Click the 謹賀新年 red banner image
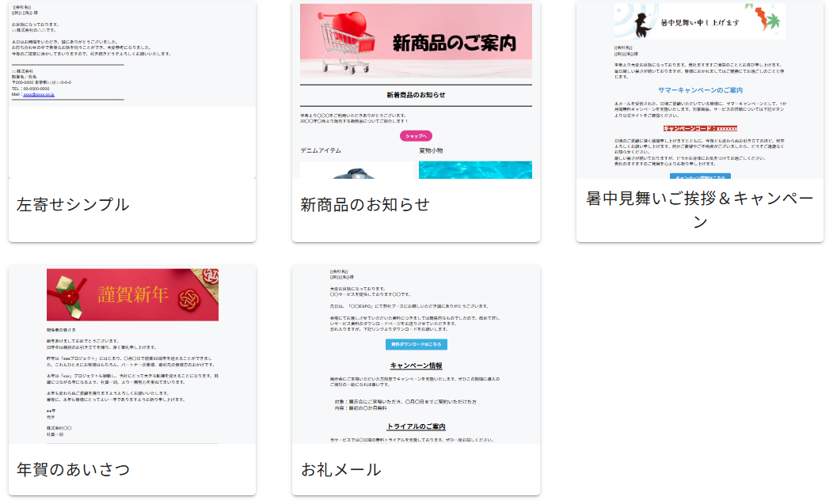Screen dimensions: 837x504 tap(132, 295)
